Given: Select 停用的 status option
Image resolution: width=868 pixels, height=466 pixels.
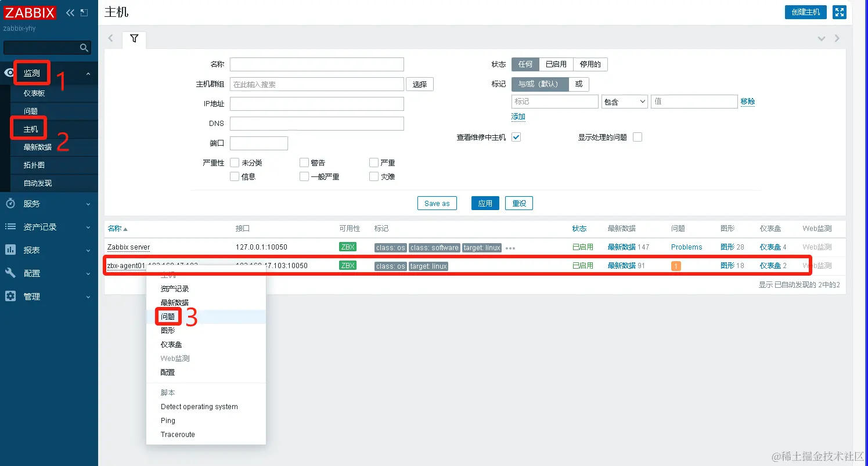Looking at the screenshot, I should point(590,64).
